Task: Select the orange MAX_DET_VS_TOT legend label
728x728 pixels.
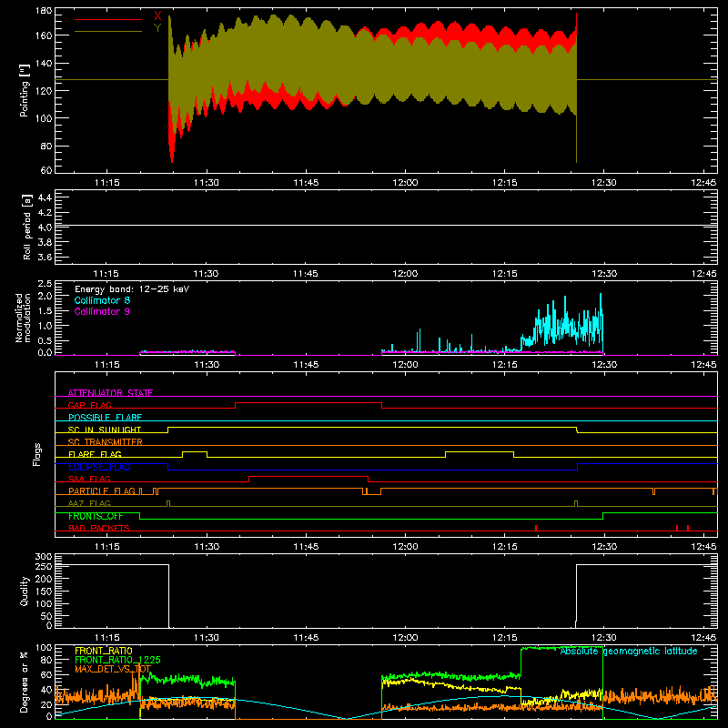Action: tap(113, 669)
